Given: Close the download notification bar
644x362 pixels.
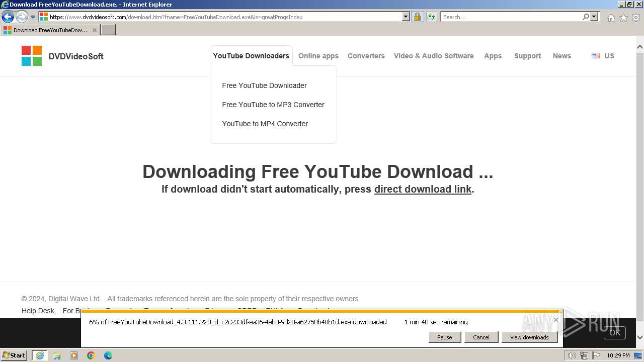Looking at the screenshot, I should [x=556, y=320].
